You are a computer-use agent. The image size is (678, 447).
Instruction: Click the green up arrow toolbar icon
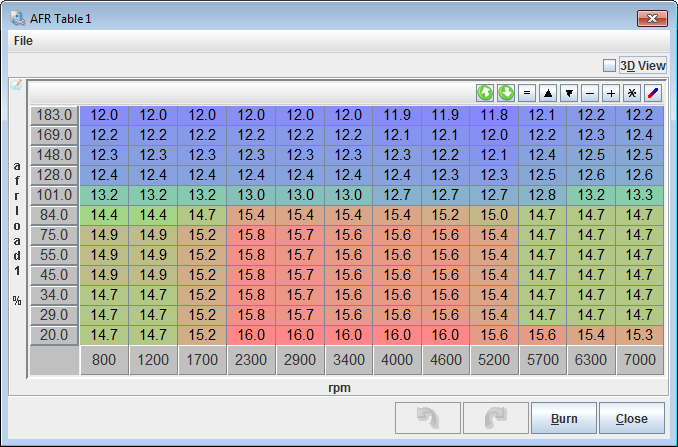click(485, 93)
